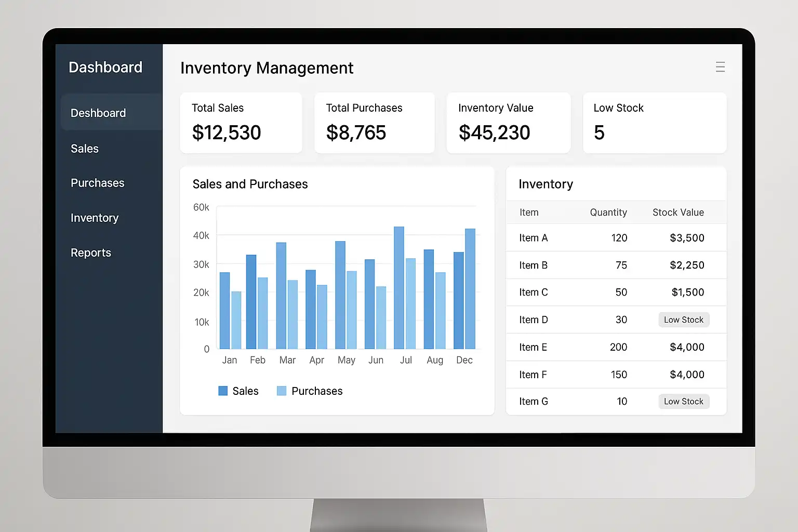This screenshot has width=798, height=532.
Task: Sort table by Stock Value header
Action: click(678, 212)
